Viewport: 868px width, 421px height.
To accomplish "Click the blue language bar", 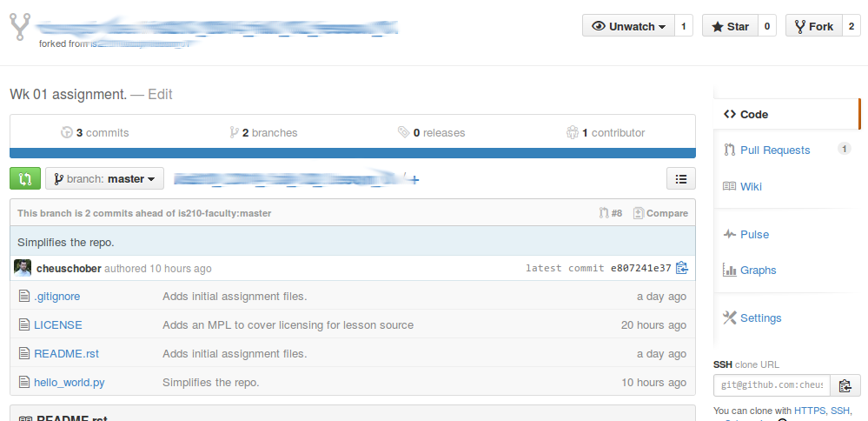I will tap(353, 153).
